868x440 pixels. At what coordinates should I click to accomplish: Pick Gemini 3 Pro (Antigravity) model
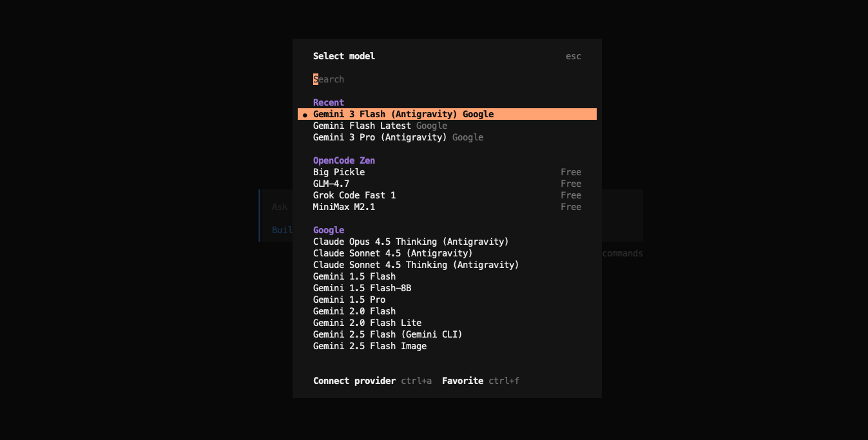tap(447, 137)
